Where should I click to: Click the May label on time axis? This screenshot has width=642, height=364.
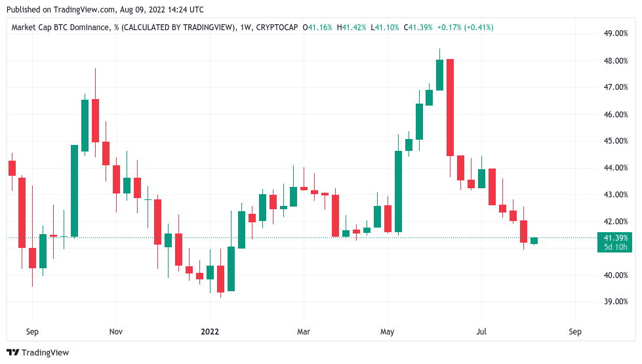coord(388,332)
